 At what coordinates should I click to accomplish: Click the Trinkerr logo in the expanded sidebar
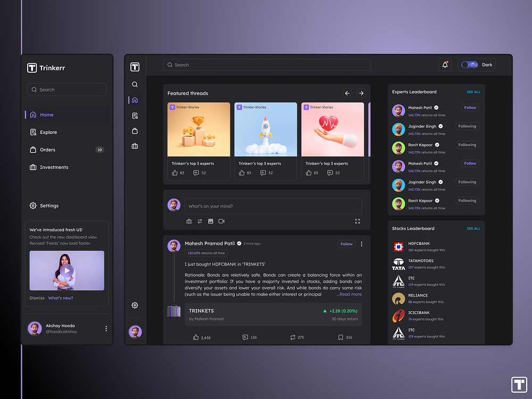(46, 68)
